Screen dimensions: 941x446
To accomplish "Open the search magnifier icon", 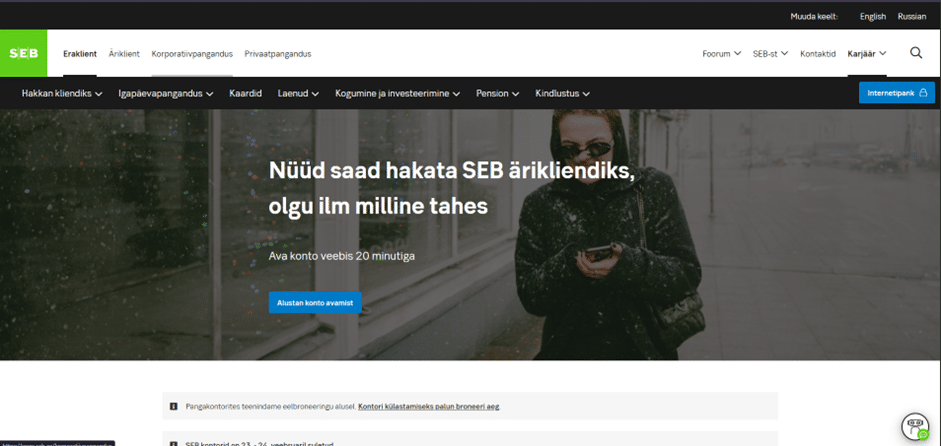I will [x=916, y=53].
